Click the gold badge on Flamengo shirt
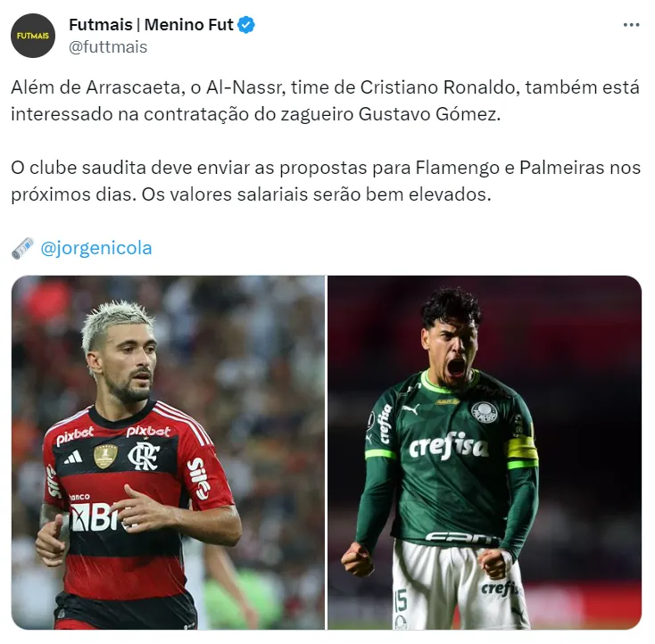 (x=105, y=456)
